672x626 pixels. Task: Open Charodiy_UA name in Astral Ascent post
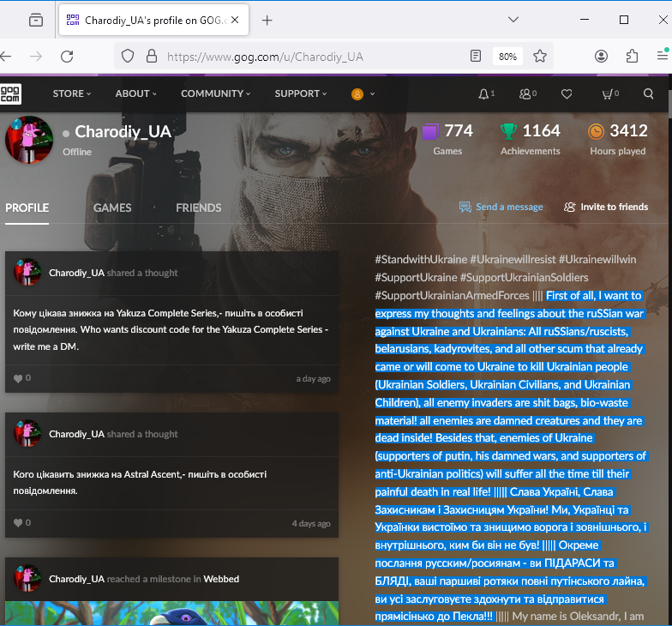click(76, 434)
